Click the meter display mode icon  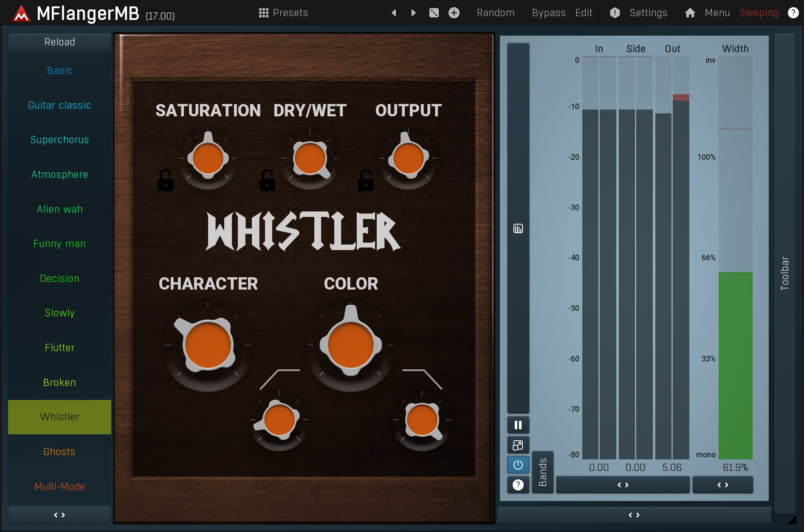point(518,229)
